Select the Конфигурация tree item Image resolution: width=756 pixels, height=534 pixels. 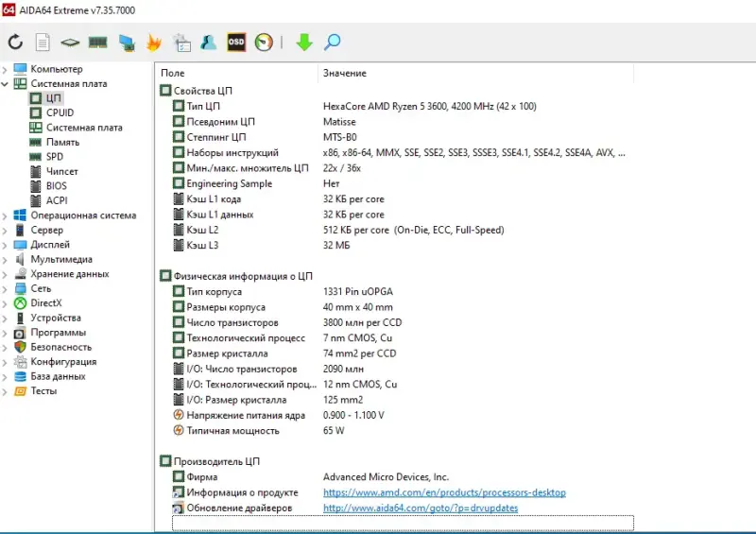(63, 362)
